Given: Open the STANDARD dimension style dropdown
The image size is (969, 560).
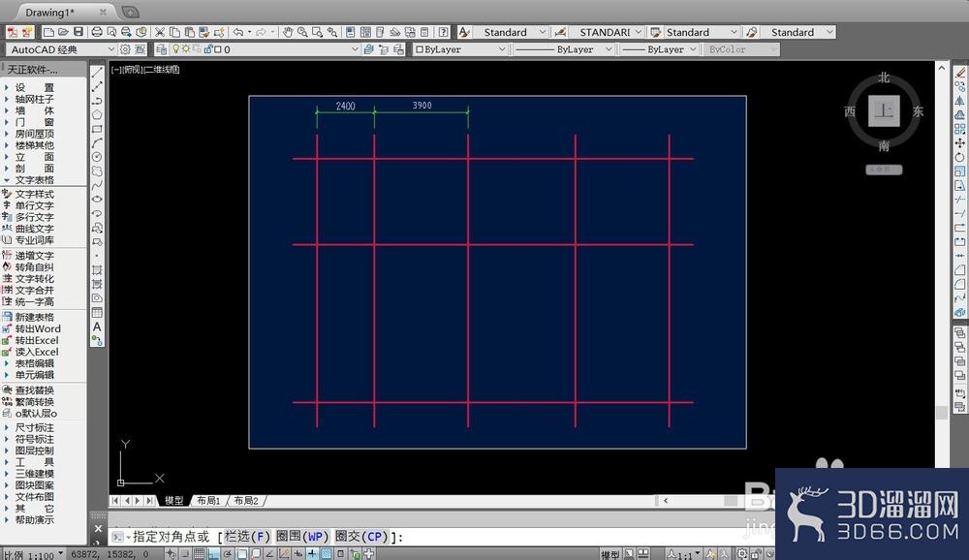Looking at the screenshot, I should [x=639, y=32].
